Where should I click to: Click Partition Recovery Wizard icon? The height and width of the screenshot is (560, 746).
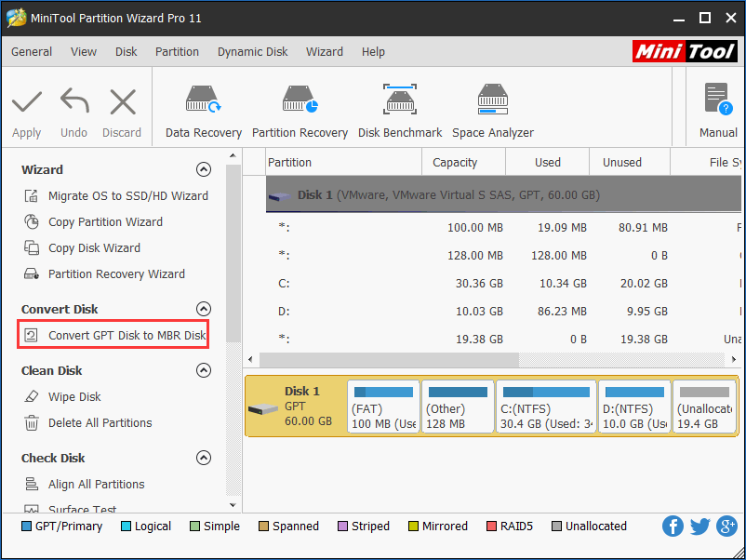click(x=32, y=274)
